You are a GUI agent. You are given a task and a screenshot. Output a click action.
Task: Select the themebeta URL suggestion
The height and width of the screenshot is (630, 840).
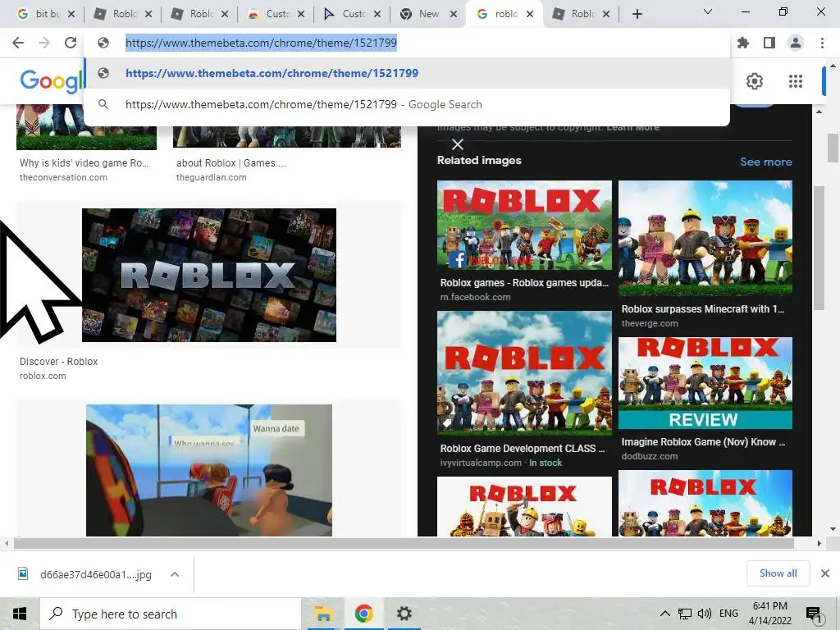pyautogui.click(x=407, y=73)
